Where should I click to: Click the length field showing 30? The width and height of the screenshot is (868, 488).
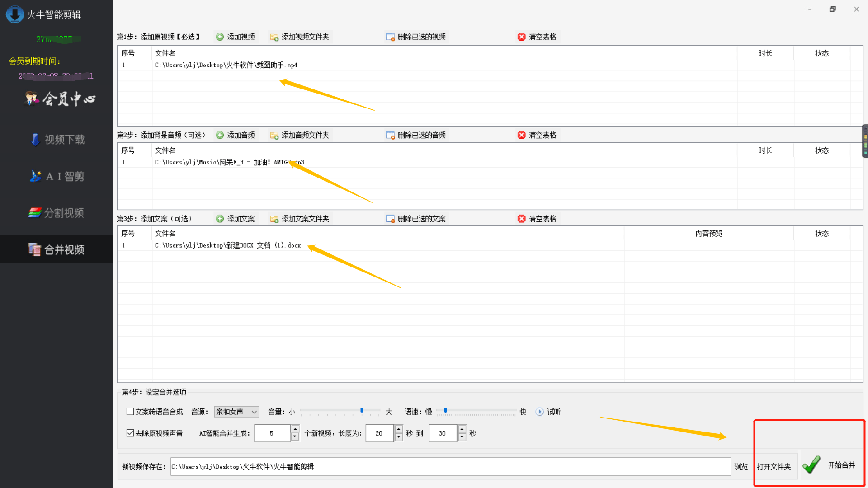click(x=443, y=433)
